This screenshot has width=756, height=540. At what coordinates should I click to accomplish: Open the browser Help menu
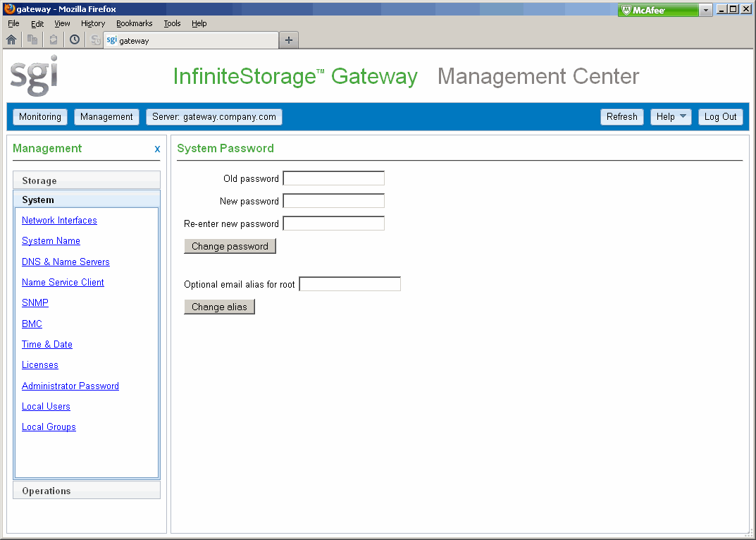tap(199, 23)
